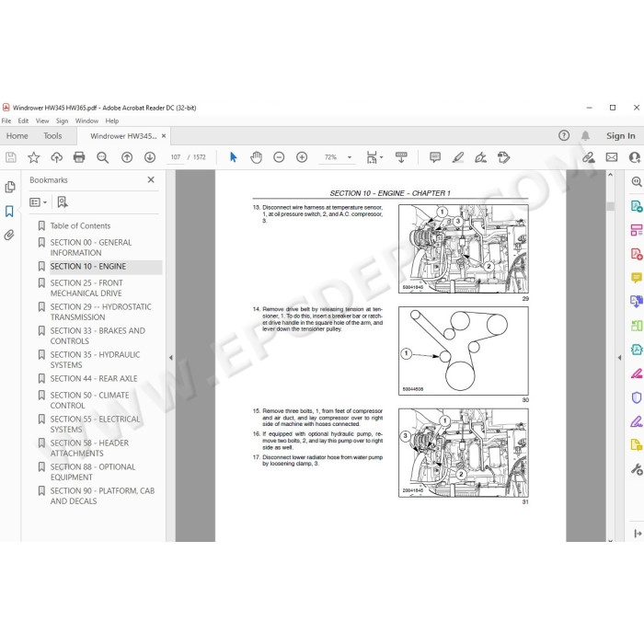This screenshot has width=644, height=644.
Task: Open fit page options tool
Action: point(372,157)
